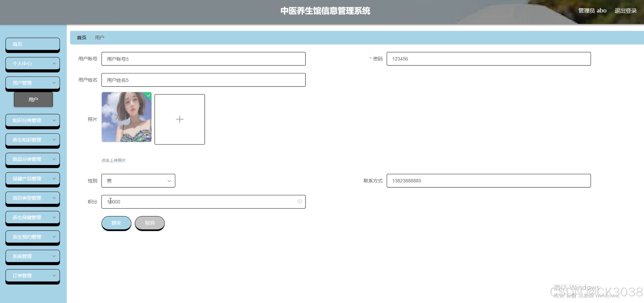
Task: Collapse the 用户管理 sidebar menu
Action: pyautogui.click(x=33, y=83)
